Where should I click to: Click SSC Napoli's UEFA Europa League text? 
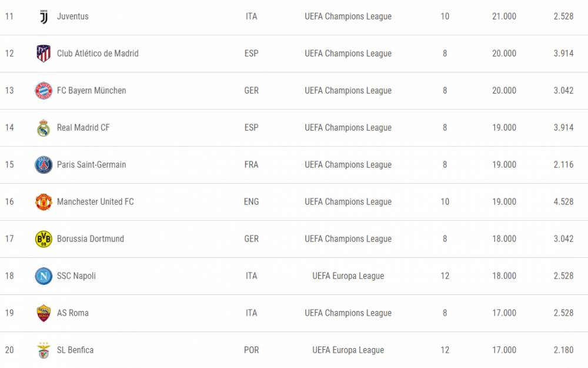348,276
